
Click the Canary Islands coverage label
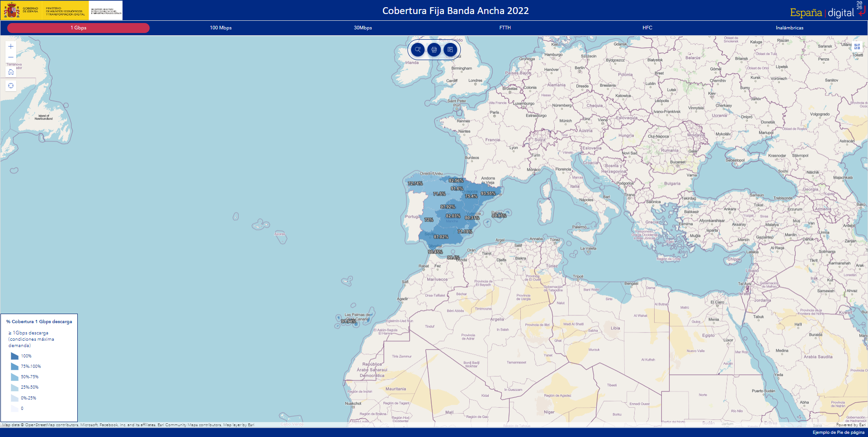(349, 321)
